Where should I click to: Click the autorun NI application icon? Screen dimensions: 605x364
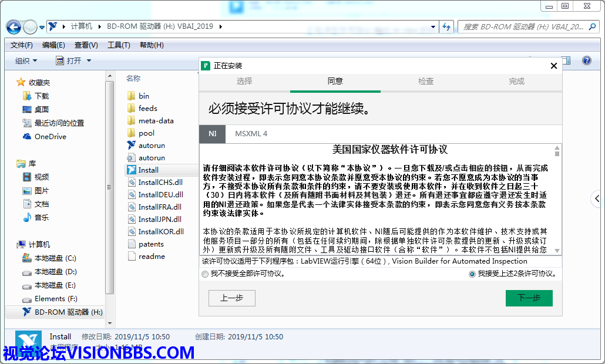point(132,145)
